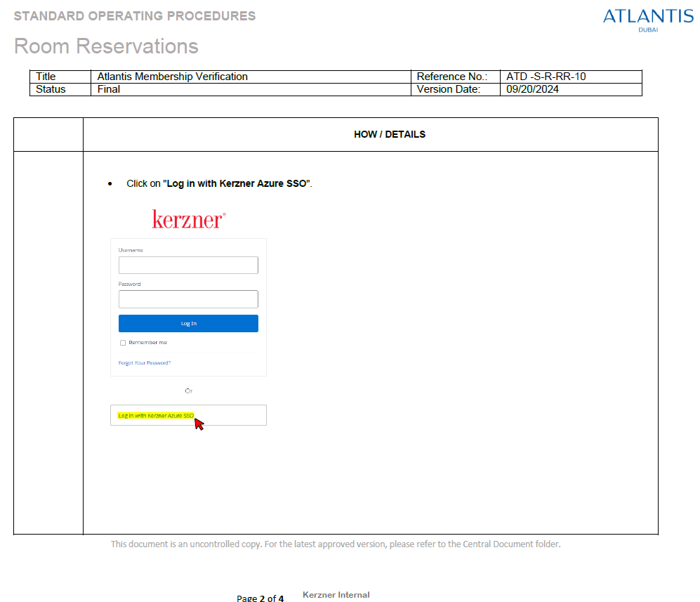The width and height of the screenshot is (700, 602).
Task: Click the kerzner logo above the form
Action: point(189,219)
